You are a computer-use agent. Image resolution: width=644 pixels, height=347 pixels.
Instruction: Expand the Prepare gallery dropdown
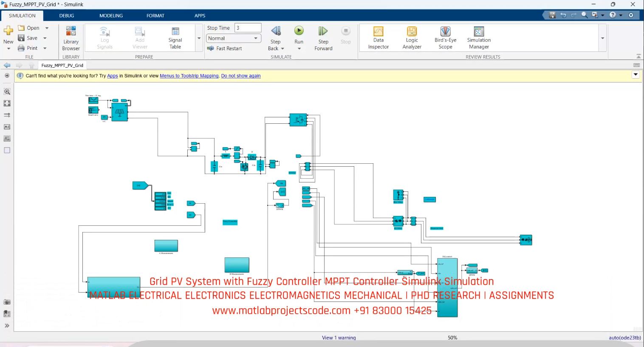[199, 38]
